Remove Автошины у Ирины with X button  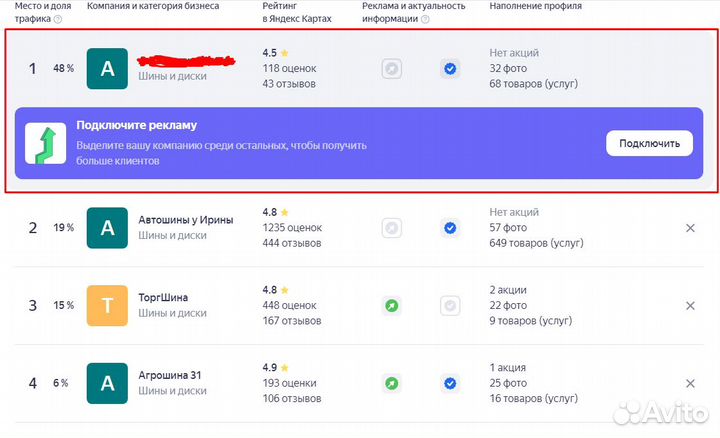tap(690, 228)
